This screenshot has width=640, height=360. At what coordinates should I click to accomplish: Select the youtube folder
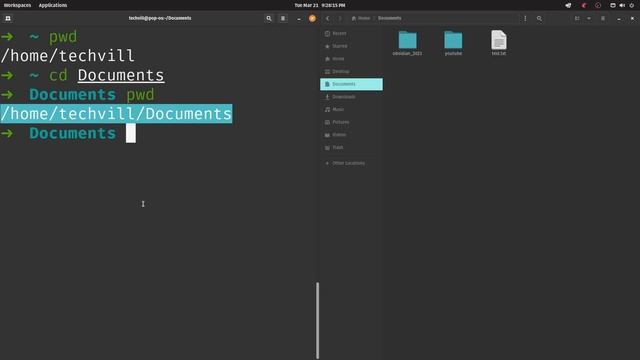pyautogui.click(x=453, y=43)
